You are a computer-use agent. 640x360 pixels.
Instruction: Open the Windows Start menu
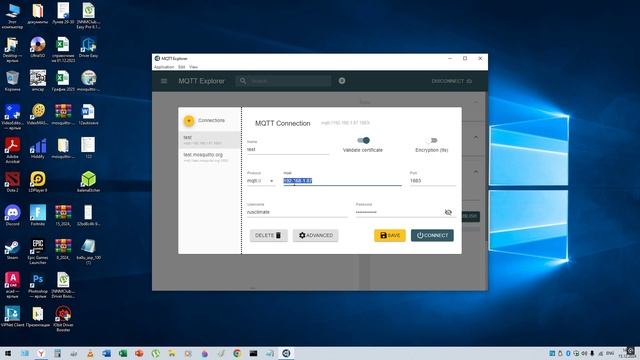(x=8, y=353)
